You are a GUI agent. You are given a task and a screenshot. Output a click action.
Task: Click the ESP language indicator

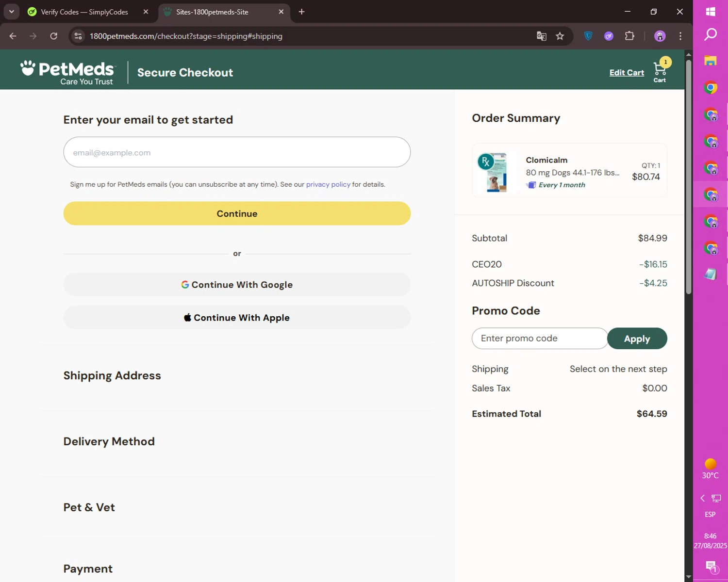pos(710,514)
